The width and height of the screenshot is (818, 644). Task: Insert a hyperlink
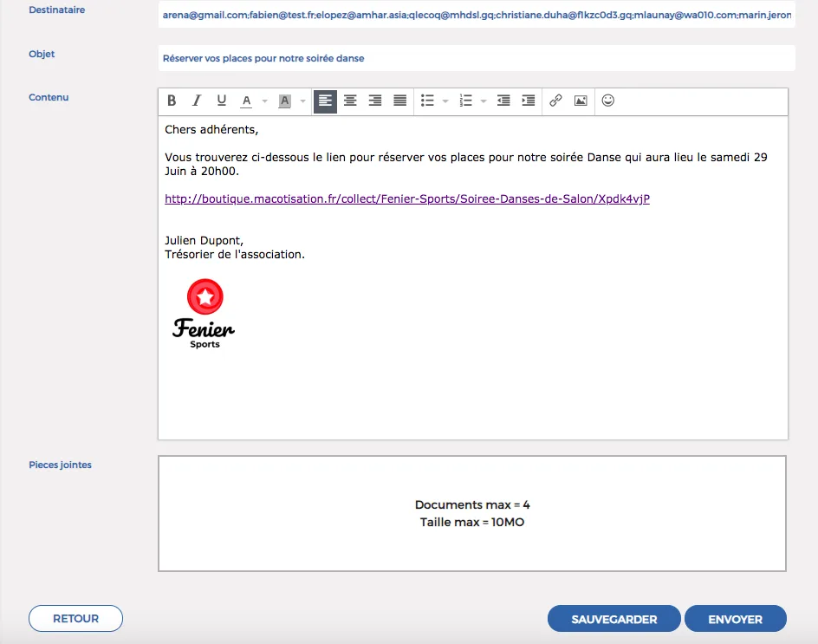click(x=555, y=101)
